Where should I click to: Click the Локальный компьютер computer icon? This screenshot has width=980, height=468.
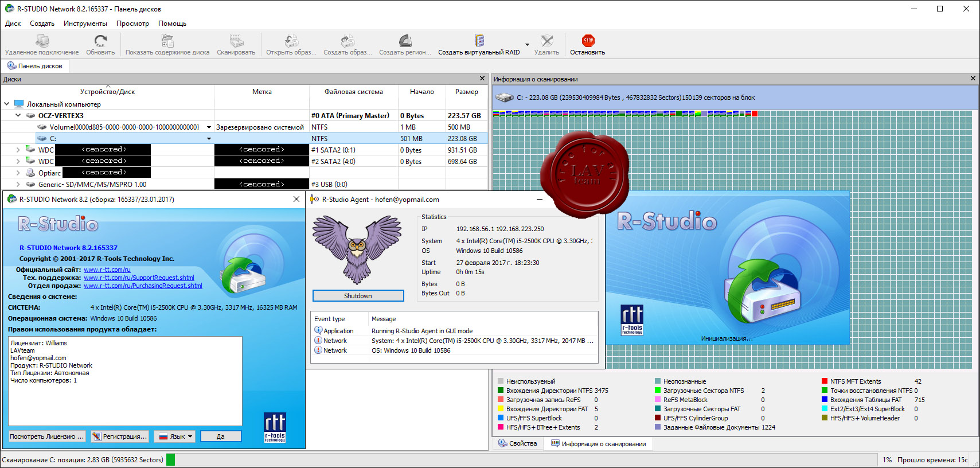(x=19, y=104)
